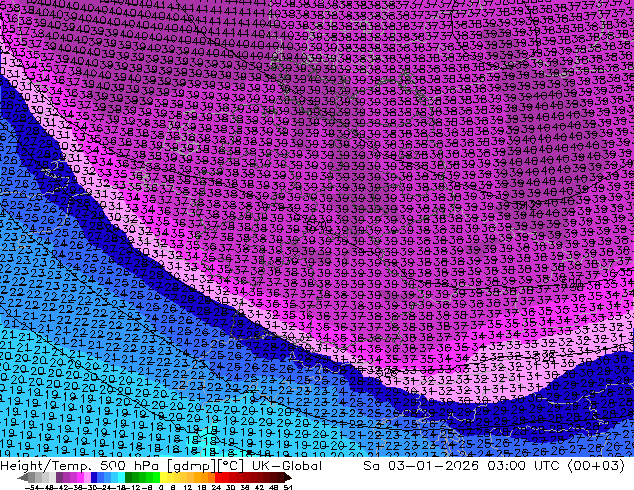The width and height of the screenshot is (634, 490).
Task: Click the cyan segment of color legend
Action: (121, 477)
